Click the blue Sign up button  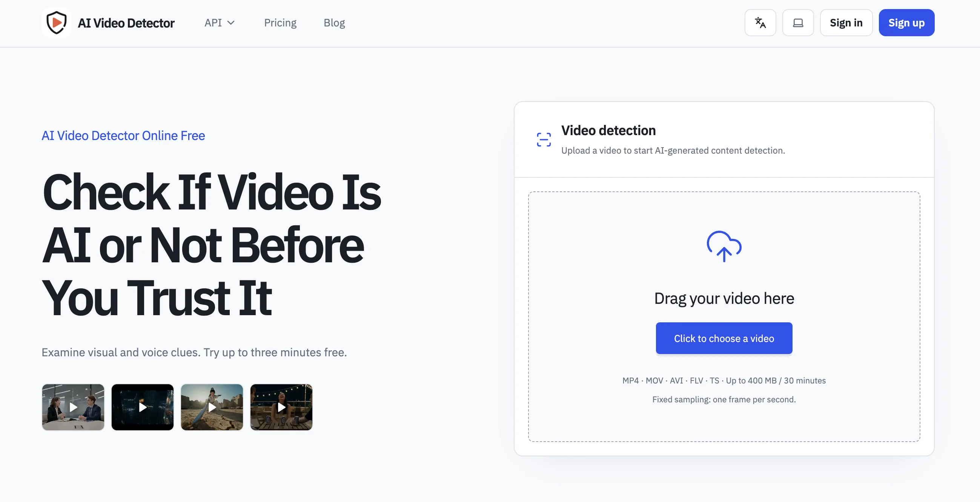906,23
